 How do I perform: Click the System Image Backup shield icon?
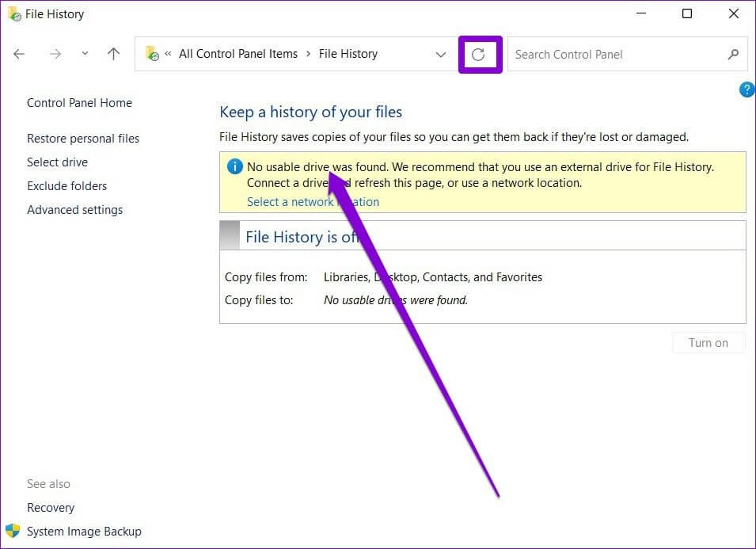[x=13, y=531]
